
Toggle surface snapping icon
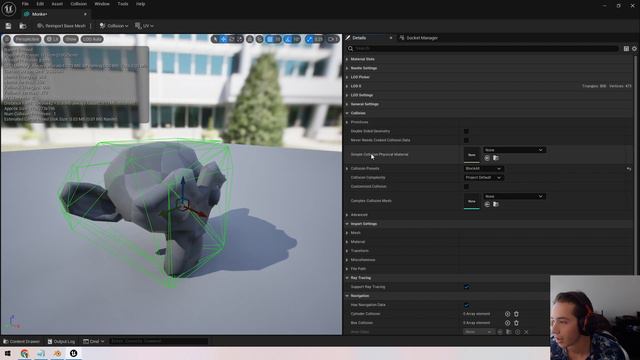click(260, 39)
